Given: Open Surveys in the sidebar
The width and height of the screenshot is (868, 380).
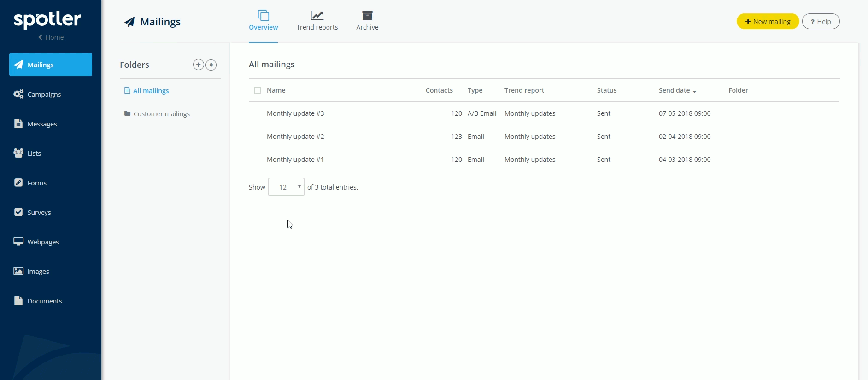Looking at the screenshot, I should [x=51, y=212].
